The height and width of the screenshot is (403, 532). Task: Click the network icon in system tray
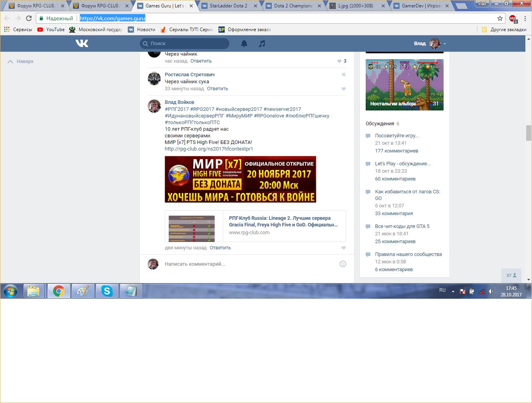click(481, 291)
